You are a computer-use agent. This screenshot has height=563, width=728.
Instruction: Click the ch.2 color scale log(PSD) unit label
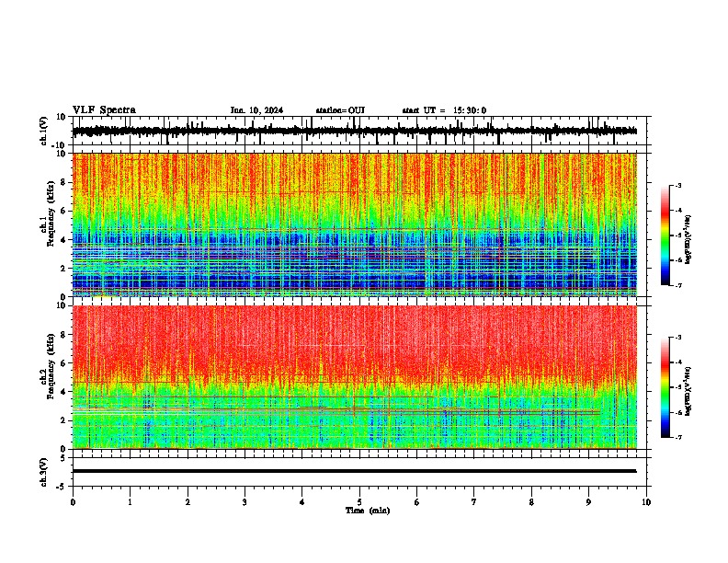click(x=688, y=391)
